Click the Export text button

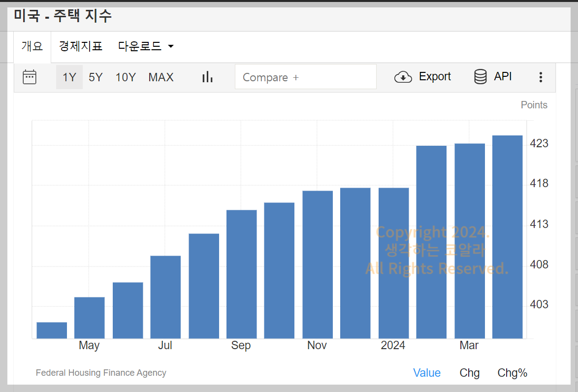435,76
